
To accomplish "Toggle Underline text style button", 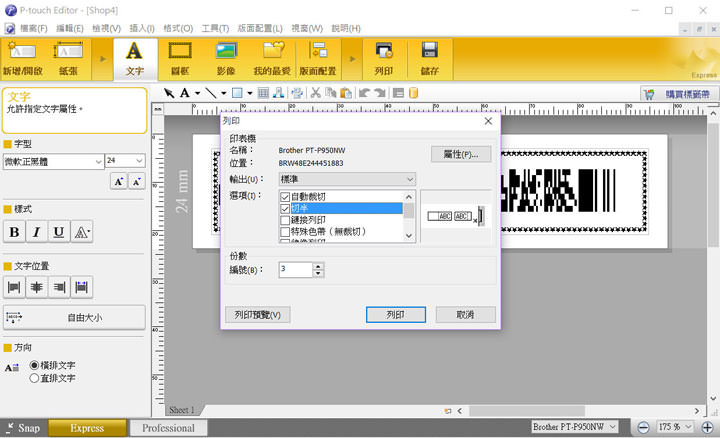I will tap(59, 232).
